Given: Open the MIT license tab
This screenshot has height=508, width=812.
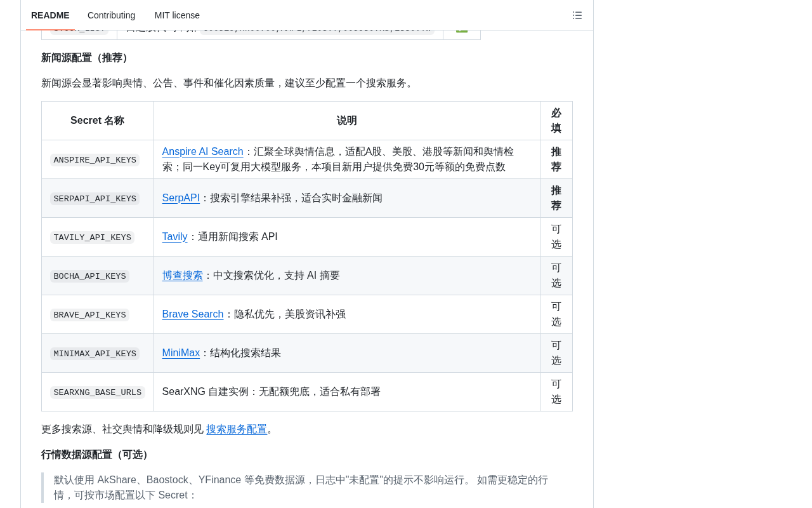Looking at the screenshot, I should coord(177,15).
